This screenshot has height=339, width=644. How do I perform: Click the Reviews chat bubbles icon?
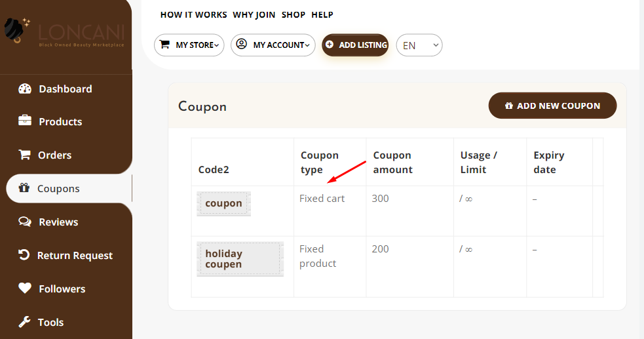[25, 222]
